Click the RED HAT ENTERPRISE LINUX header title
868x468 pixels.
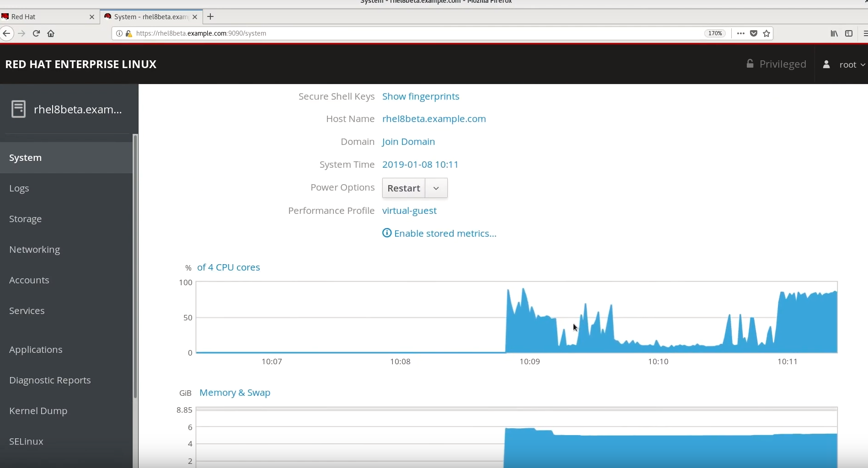tap(81, 64)
